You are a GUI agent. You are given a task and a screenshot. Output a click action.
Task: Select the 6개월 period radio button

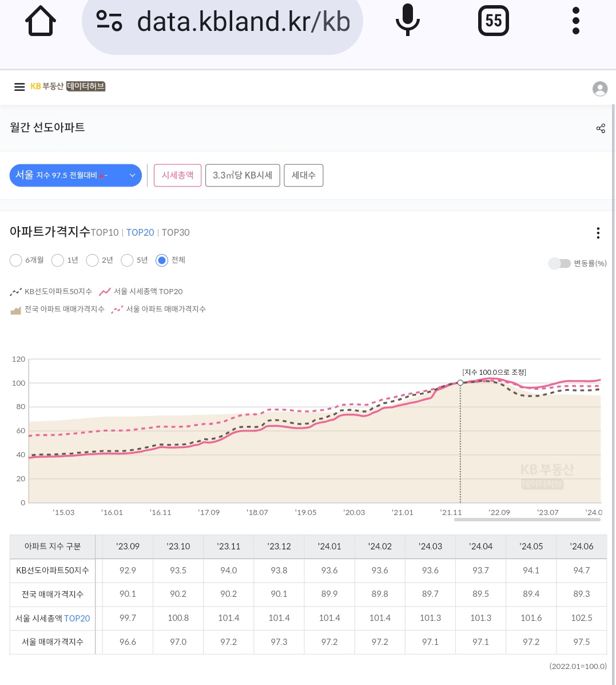click(x=16, y=260)
